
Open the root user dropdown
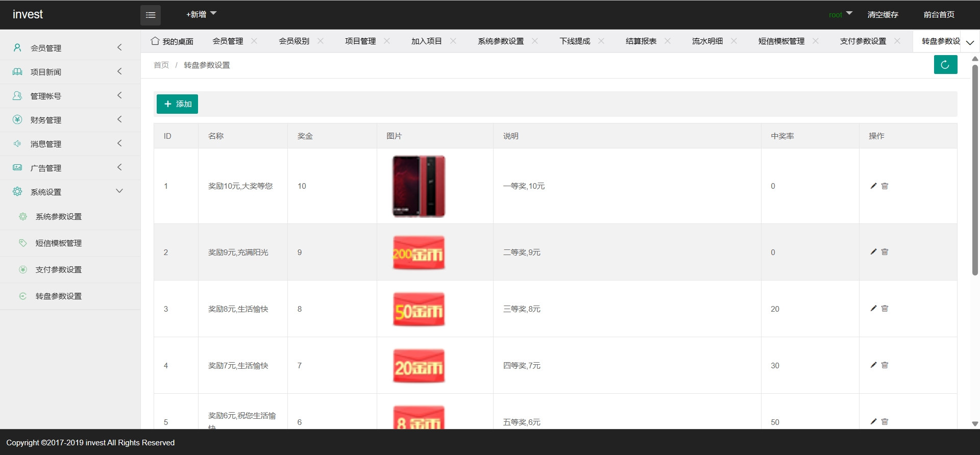pyautogui.click(x=840, y=15)
